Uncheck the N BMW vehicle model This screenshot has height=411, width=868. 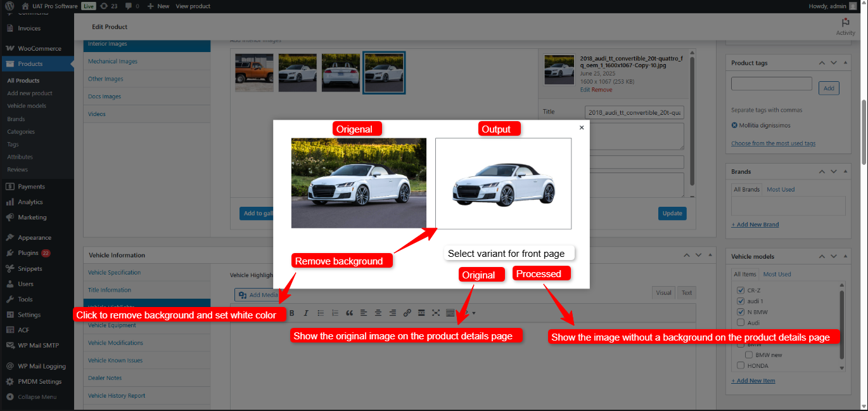pos(741,312)
